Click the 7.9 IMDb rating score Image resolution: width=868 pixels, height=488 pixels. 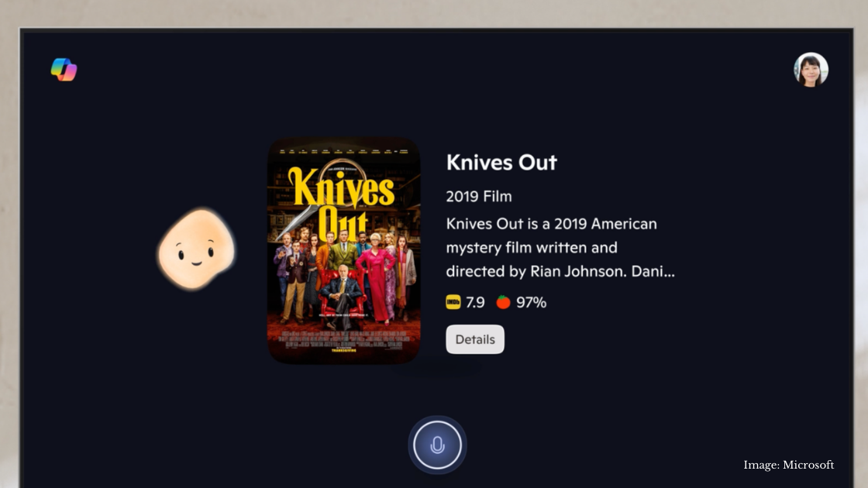coord(475,302)
